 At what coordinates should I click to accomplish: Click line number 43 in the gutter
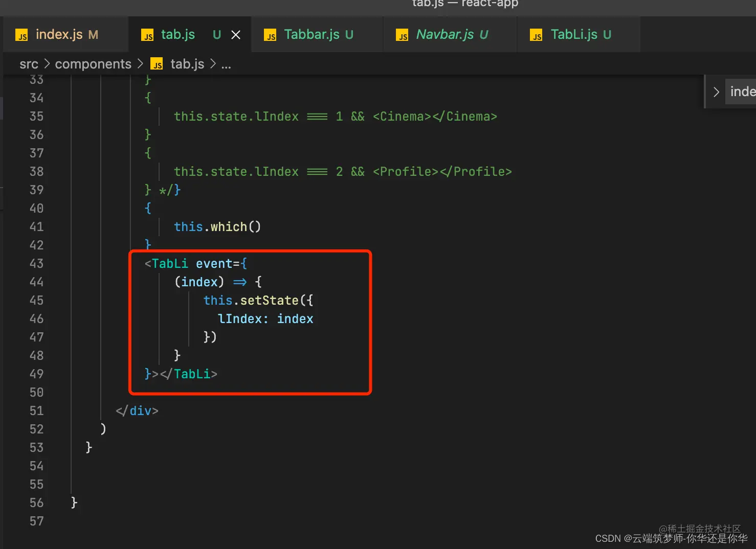tap(36, 264)
